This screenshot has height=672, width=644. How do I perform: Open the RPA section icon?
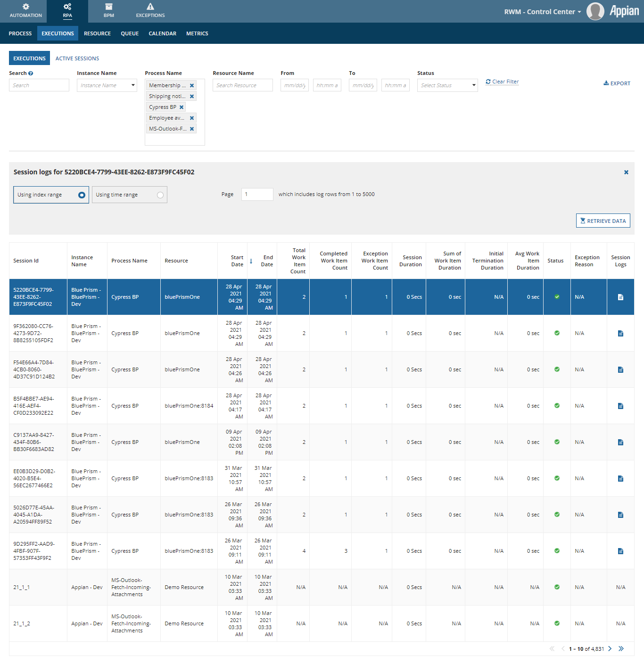(x=67, y=7)
